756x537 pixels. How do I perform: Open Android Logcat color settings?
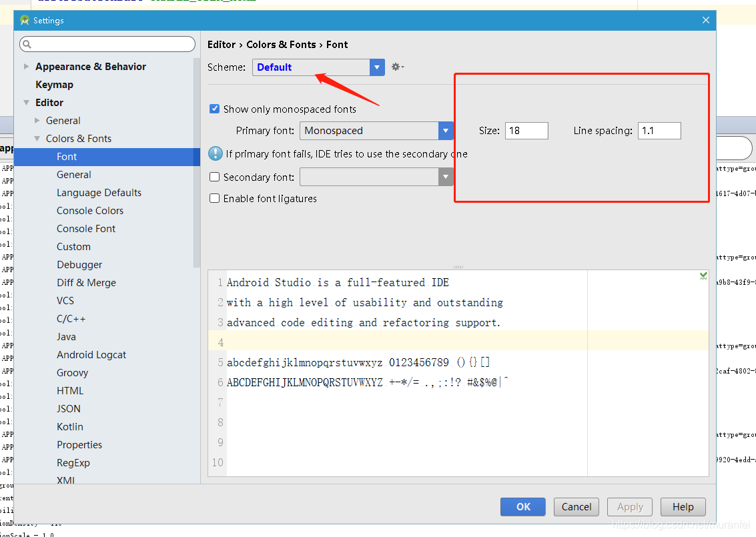click(91, 355)
